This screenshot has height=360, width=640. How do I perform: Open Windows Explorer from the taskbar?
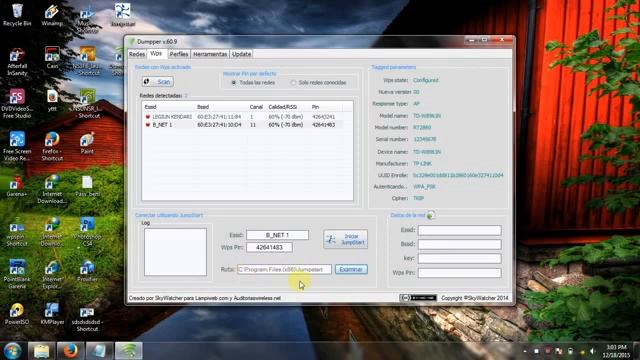42,351
